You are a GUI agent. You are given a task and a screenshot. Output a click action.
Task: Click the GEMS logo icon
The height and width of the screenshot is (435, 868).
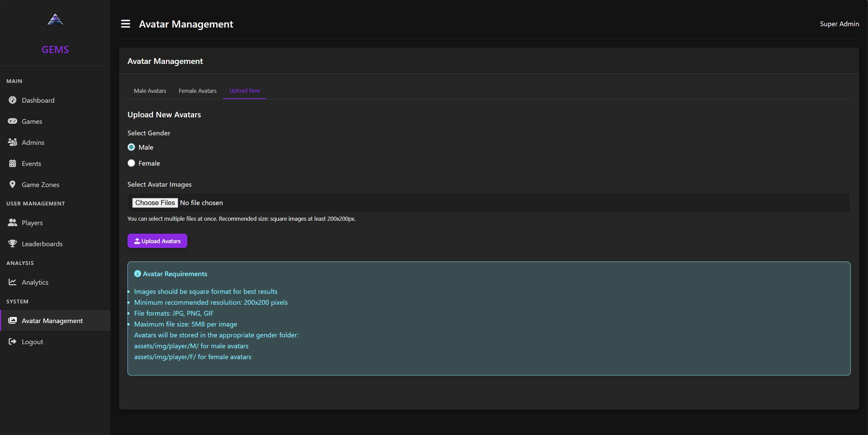pos(55,20)
